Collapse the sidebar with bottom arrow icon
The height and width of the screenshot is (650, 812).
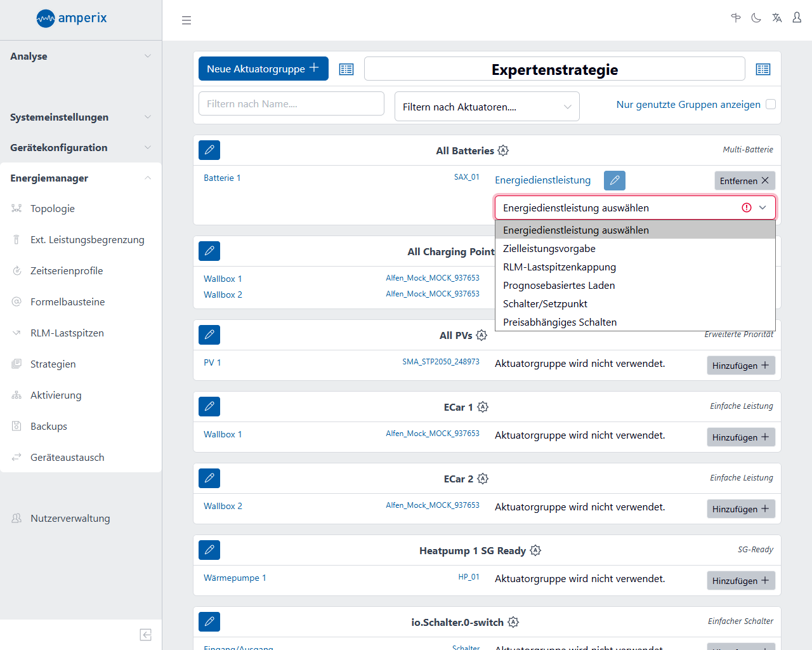[145, 635]
